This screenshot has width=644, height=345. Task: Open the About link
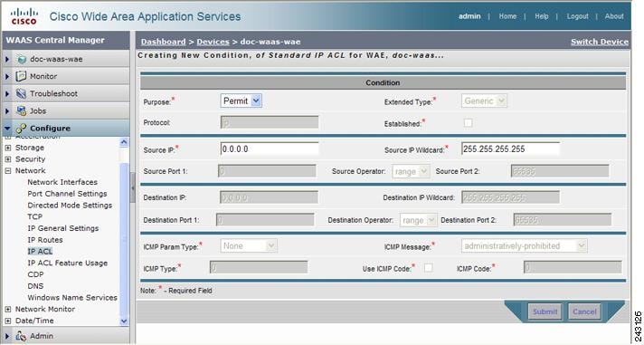(614, 16)
